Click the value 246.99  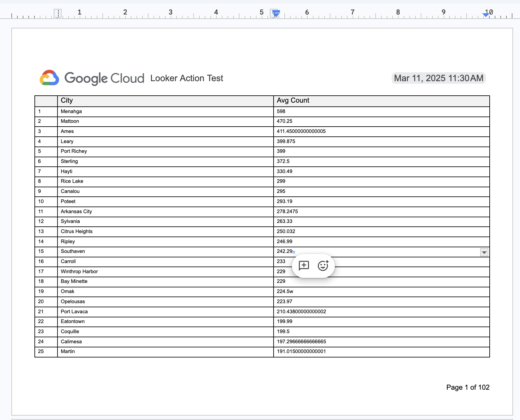click(x=284, y=242)
